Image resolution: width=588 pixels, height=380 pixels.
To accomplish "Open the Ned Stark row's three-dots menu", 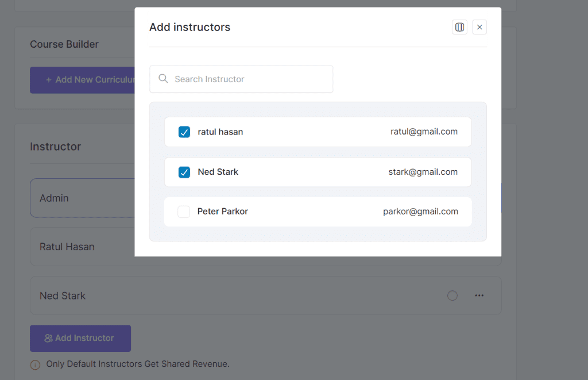I will click(479, 295).
